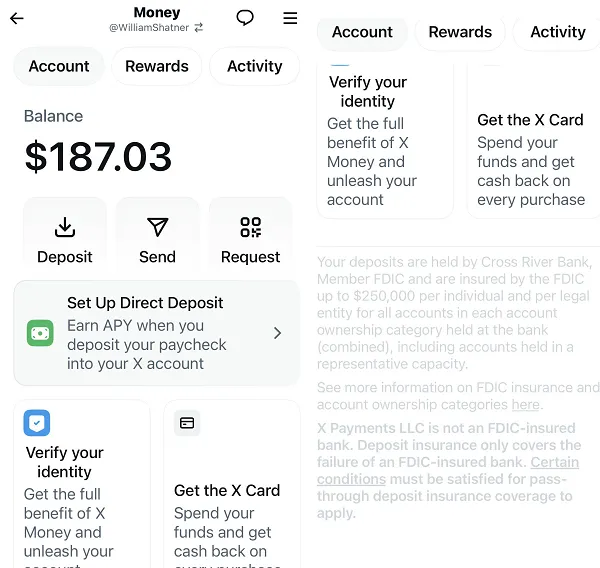Viewport: 600px width, 568px height.
Task: Open the 'Certain conditions' link
Action: [x=555, y=462]
